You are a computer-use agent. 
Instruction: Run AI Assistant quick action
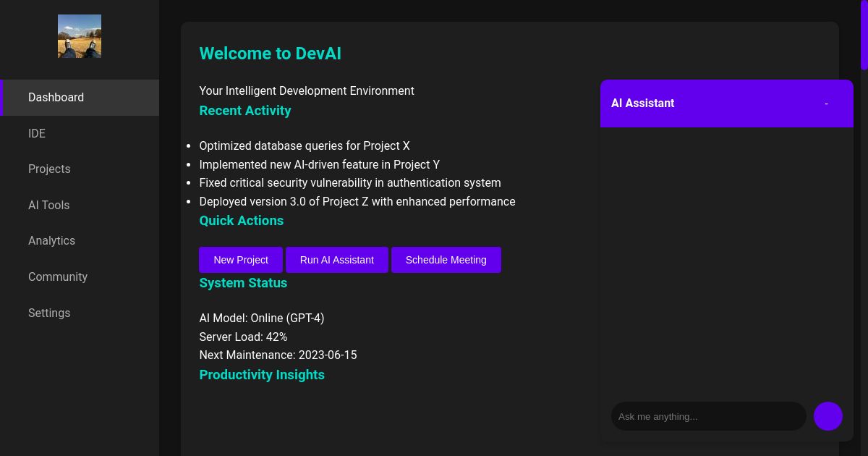coord(337,260)
